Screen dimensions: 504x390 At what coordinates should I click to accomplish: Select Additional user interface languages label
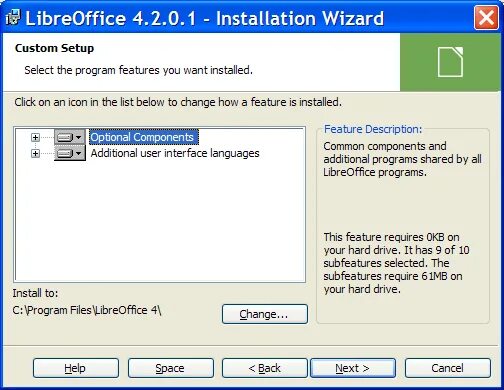pyautogui.click(x=175, y=153)
